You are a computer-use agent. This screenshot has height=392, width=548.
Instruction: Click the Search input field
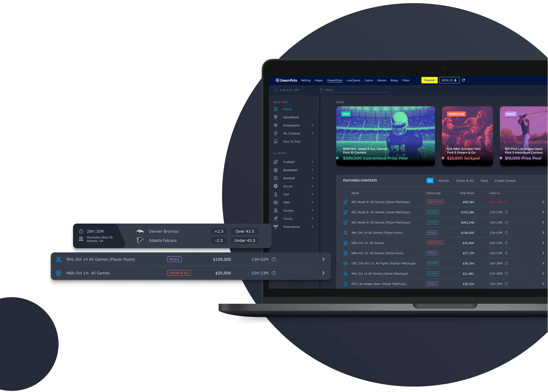point(354,90)
